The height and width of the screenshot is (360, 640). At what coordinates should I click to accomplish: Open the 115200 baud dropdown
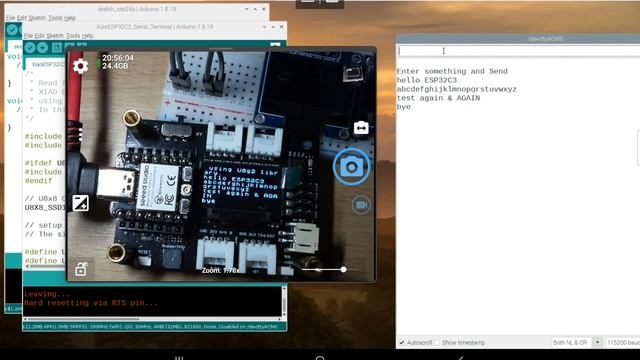tap(623, 342)
